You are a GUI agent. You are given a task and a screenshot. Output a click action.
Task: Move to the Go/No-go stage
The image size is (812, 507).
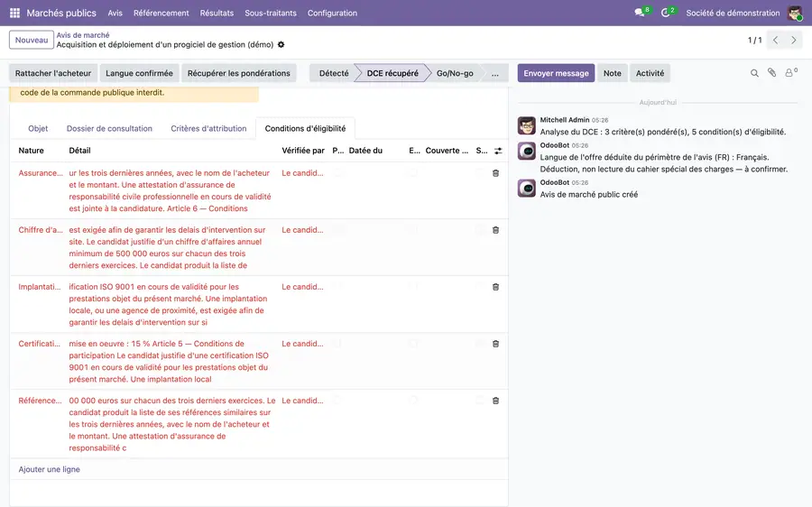click(455, 73)
